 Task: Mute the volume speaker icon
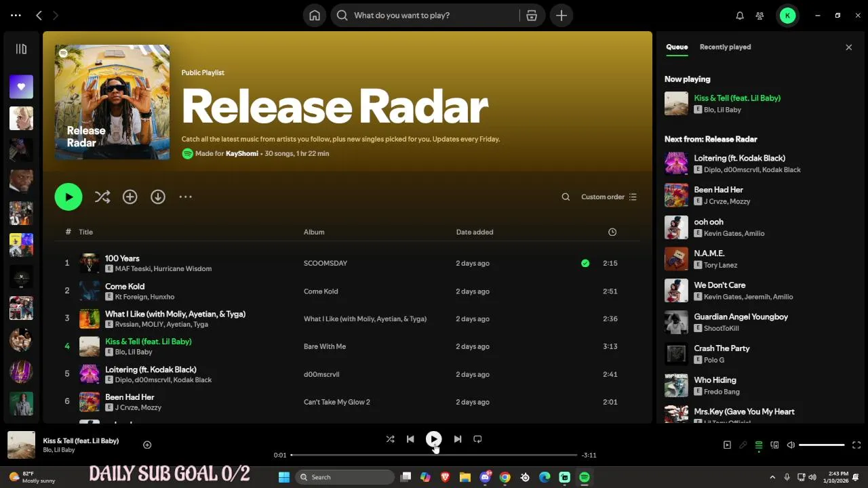coord(791,445)
